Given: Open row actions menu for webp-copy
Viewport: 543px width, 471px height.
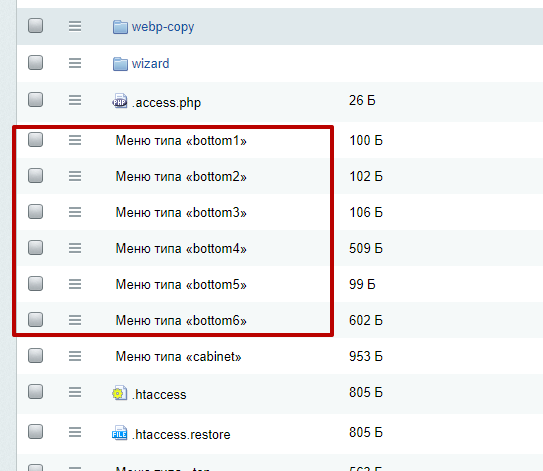Looking at the screenshot, I should click(x=75, y=26).
